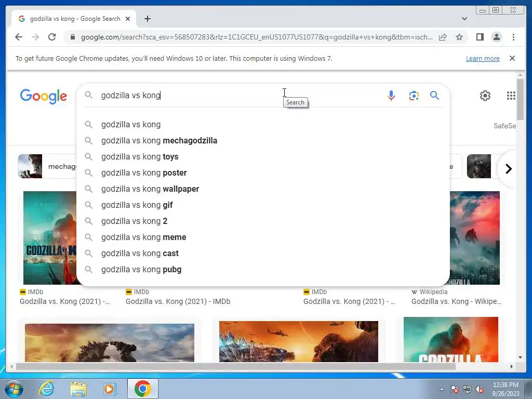The image size is (532, 399).
Task: Open the Godzilla vs. Kong - Wikipedia caption
Action: pos(456,301)
